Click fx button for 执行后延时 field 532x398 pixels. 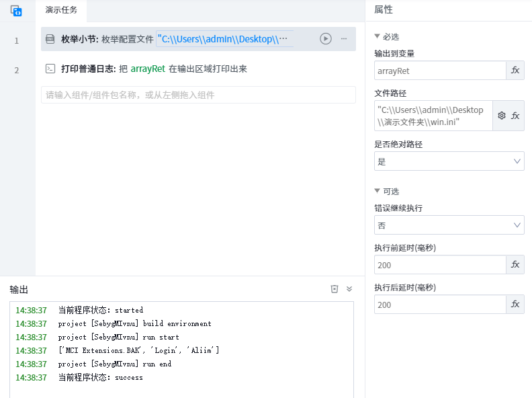pos(515,305)
